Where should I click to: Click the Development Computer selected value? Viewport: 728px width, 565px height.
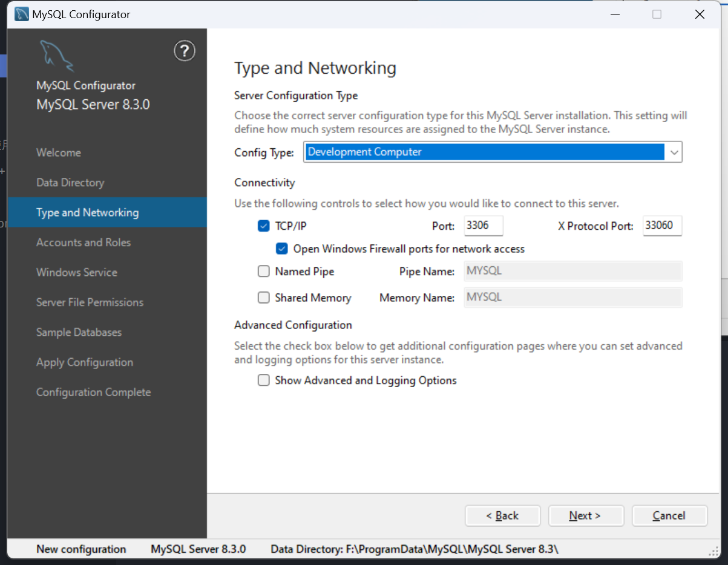(x=484, y=152)
